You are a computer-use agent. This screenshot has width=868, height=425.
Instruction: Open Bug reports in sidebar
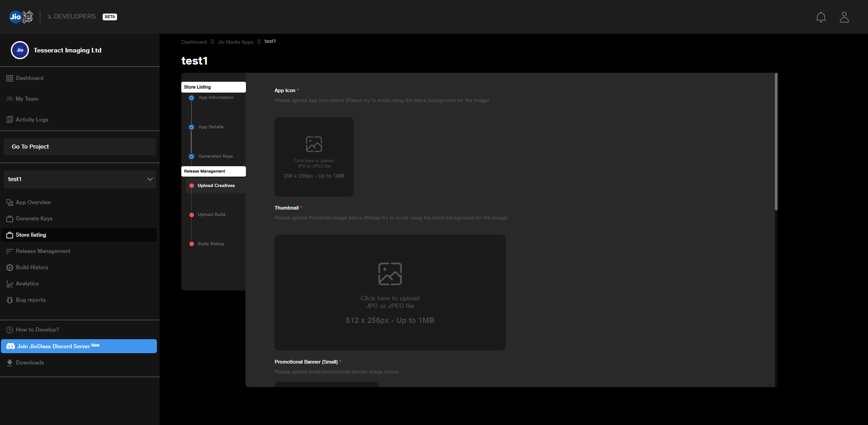[x=30, y=300]
